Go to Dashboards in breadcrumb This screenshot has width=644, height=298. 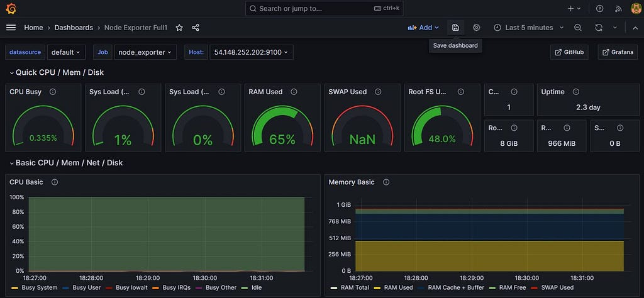tap(74, 28)
